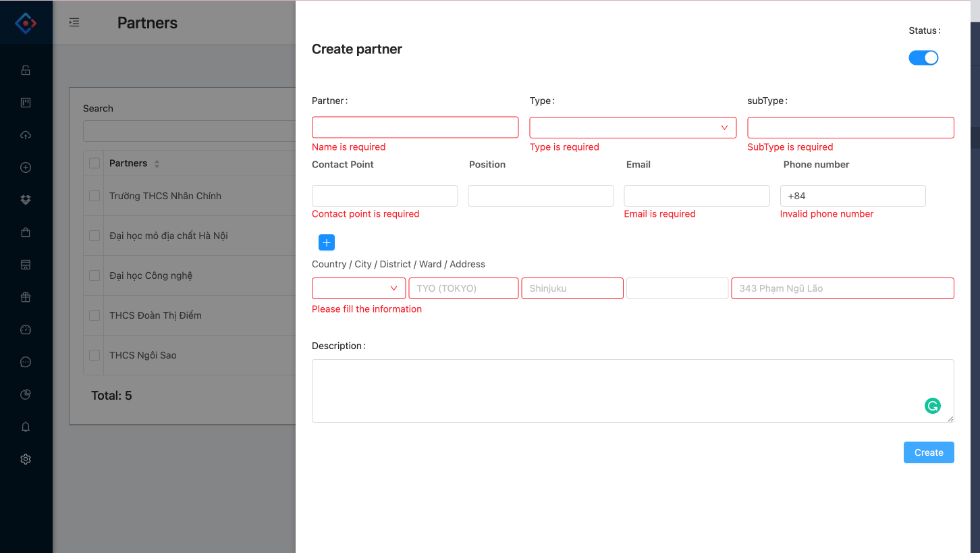Click the Dropbox icon in the sidebar
The image size is (980, 553).
pyautogui.click(x=26, y=200)
